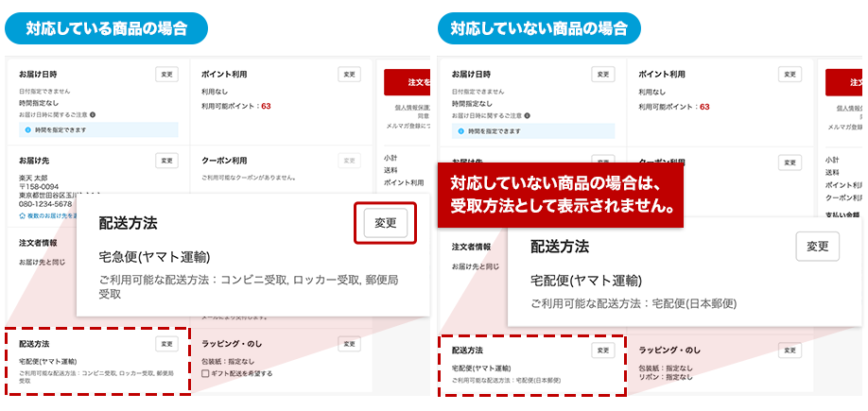868x411 pixels.
Task: Click red 注文 button in 対応している商品 example
Action: click(x=407, y=82)
